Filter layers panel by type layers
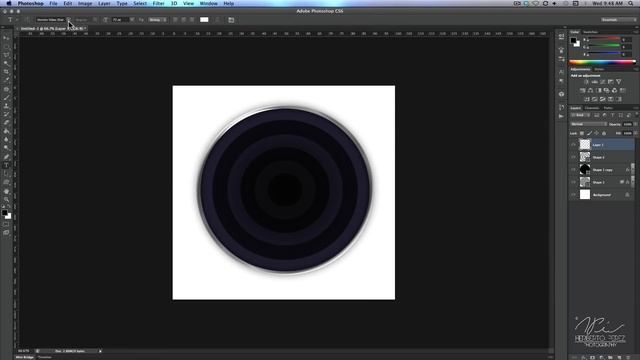Image resolution: width=640 pixels, height=360 pixels. 613,116
